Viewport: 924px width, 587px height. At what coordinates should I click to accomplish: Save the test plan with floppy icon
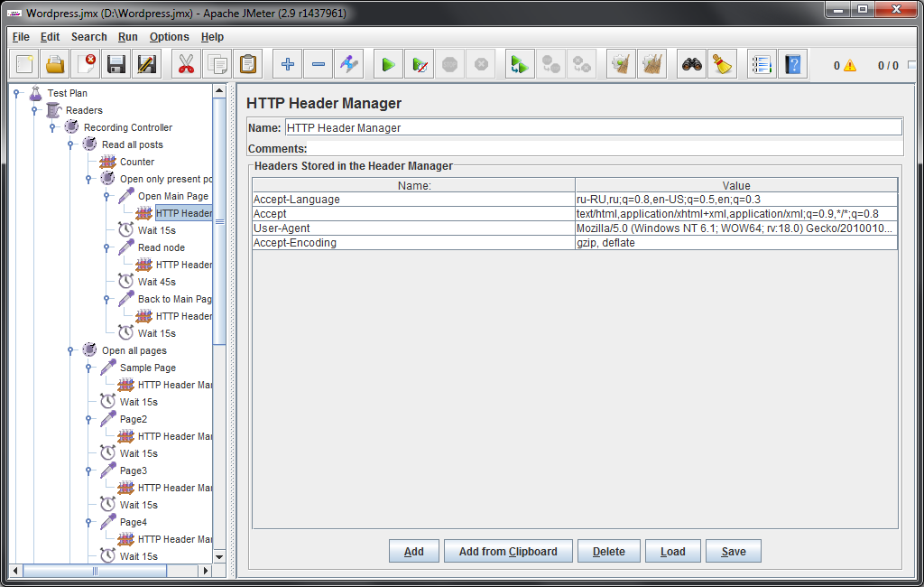(116, 64)
